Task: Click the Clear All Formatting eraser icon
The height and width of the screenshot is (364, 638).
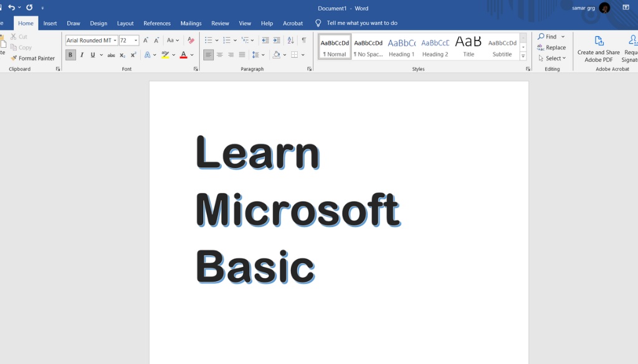Action: pyautogui.click(x=191, y=40)
